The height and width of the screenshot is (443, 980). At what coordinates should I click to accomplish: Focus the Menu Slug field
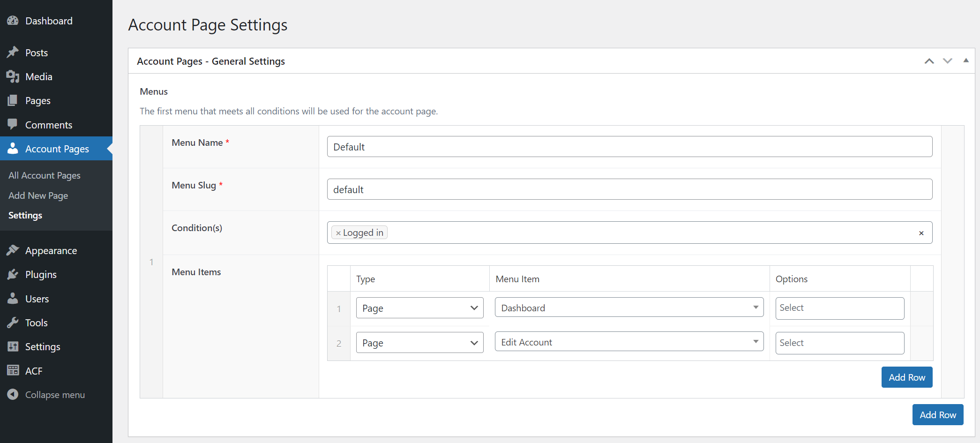click(x=629, y=189)
